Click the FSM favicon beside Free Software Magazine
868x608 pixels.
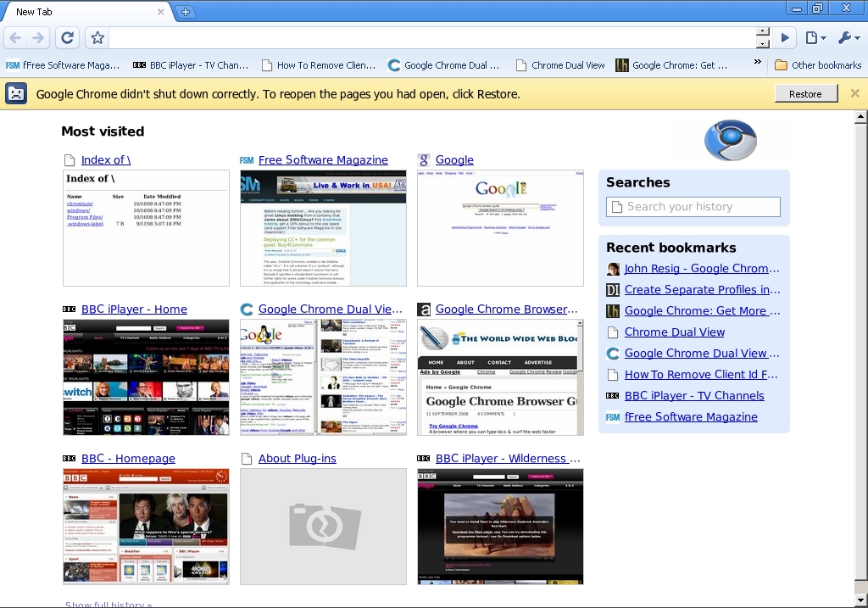(x=247, y=160)
